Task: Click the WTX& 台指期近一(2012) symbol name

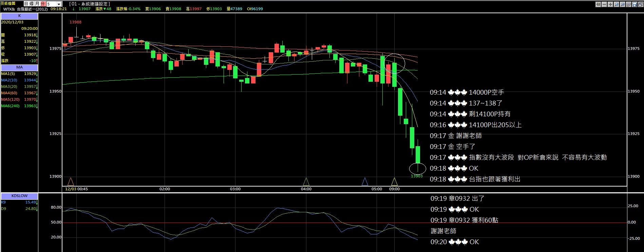Action: [25, 9]
